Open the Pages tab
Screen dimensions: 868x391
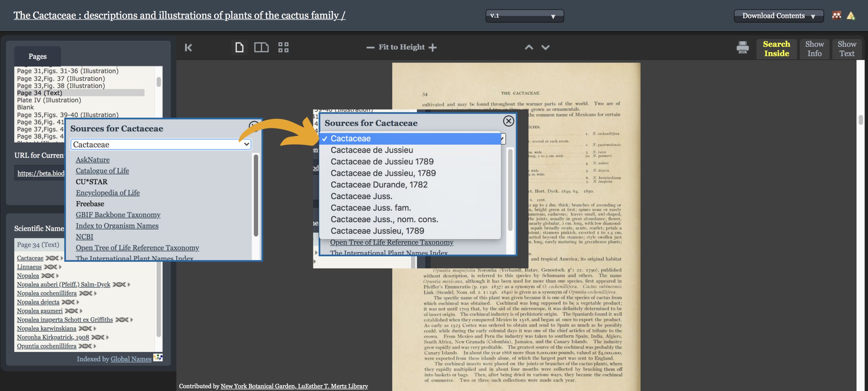[37, 56]
